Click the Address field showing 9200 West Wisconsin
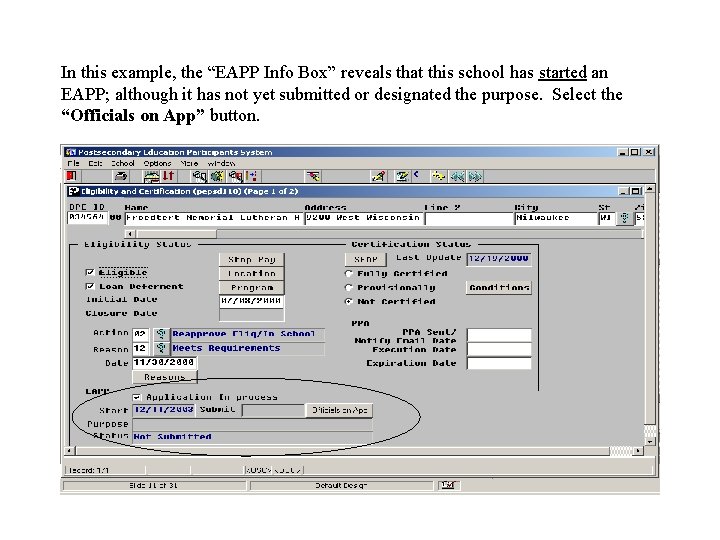This screenshot has width=720, height=540. click(x=363, y=218)
